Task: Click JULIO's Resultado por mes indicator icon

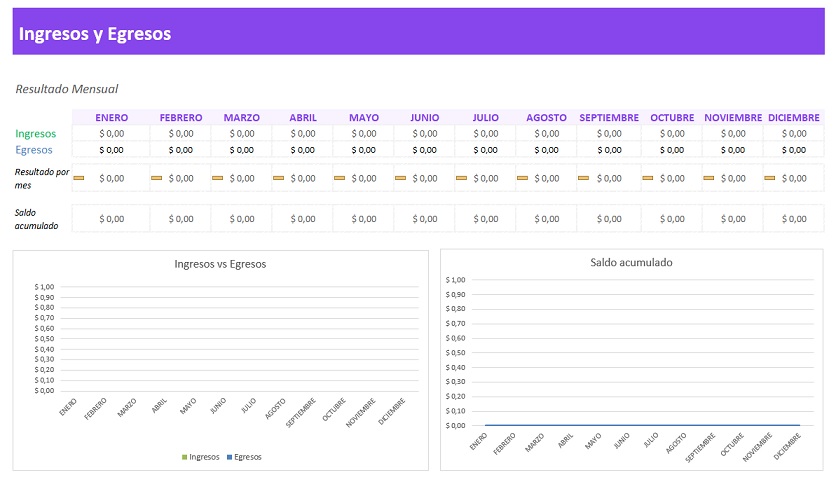Action: point(461,178)
